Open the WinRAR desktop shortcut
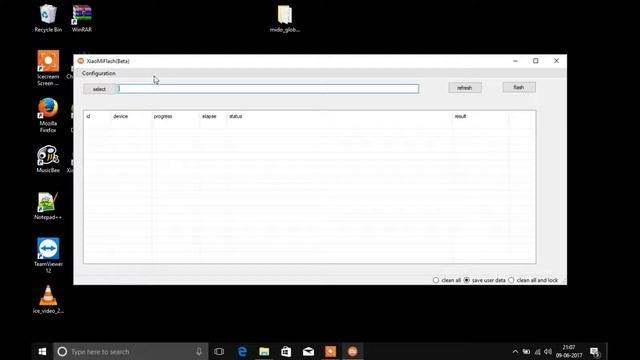 point(82,18)
